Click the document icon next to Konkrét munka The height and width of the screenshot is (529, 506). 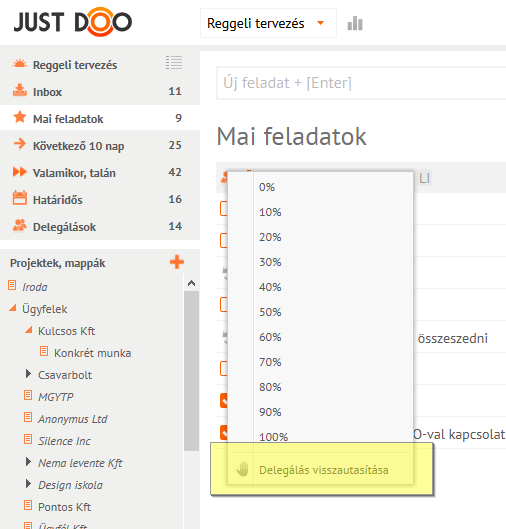click(x=44, y=351)
